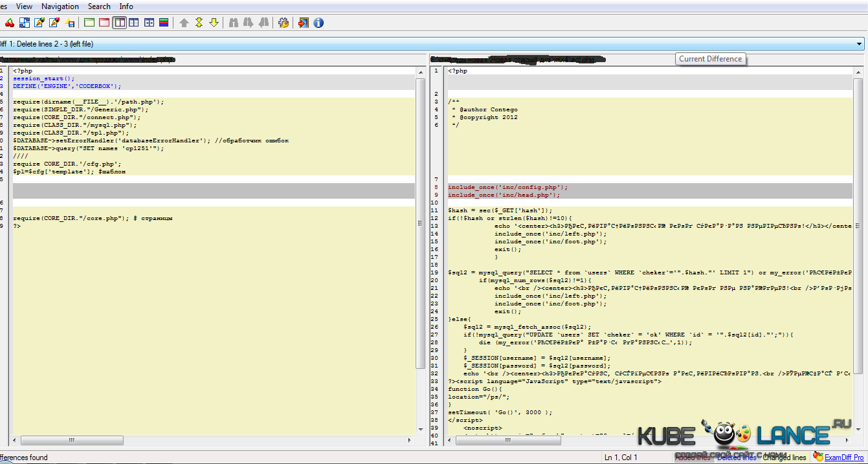Open the View menu

[24, 6]
